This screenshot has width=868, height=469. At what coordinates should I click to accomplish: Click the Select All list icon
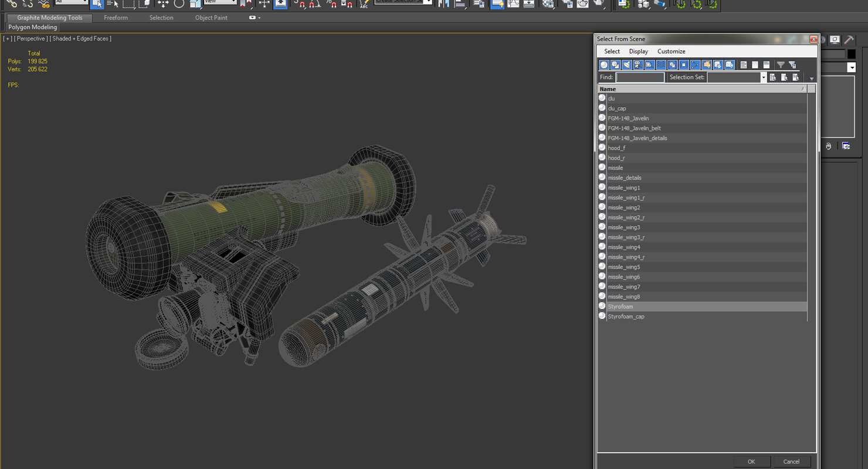point(744,64)
